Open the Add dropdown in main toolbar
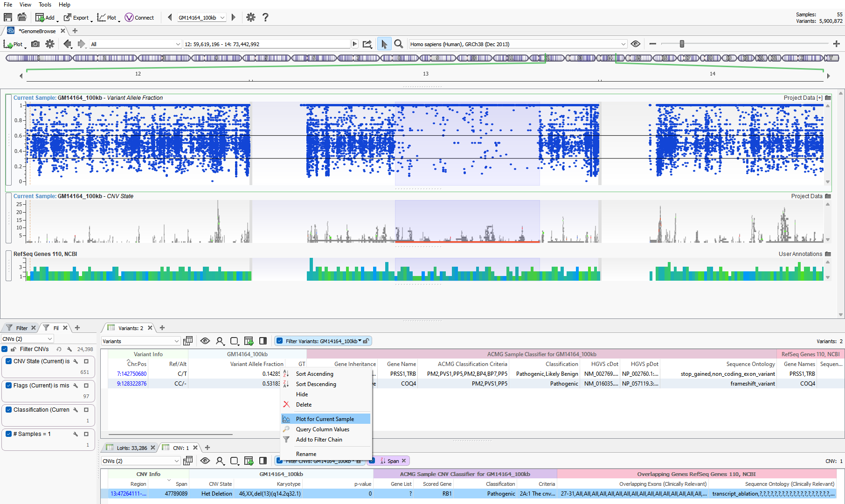 point(47,18)
